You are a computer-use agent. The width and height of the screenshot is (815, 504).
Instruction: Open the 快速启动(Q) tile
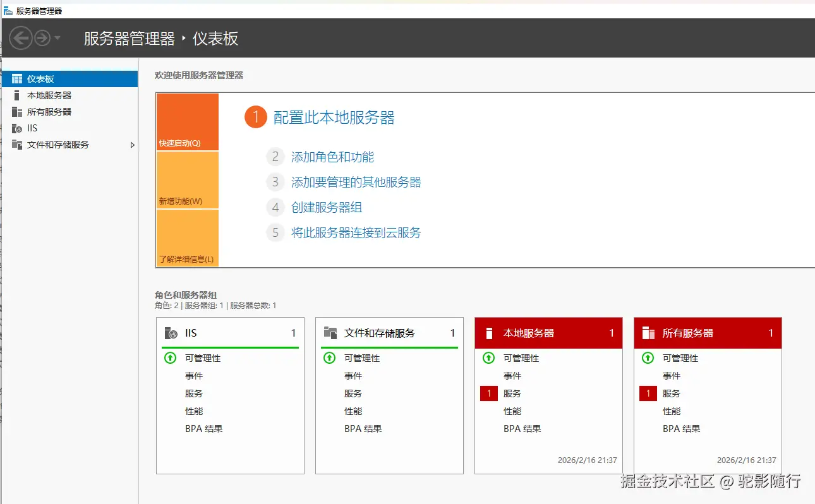point(187,122)
